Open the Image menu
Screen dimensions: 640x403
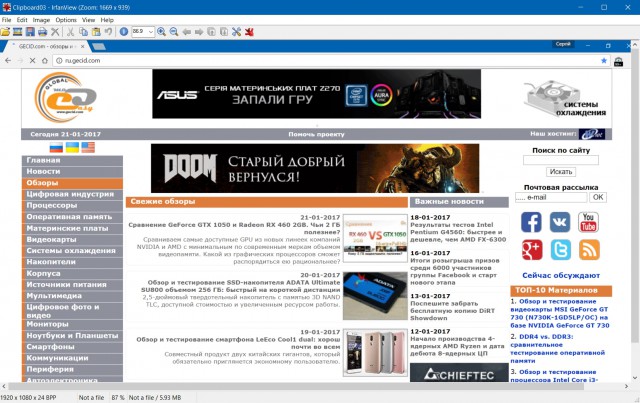[41, 20]
